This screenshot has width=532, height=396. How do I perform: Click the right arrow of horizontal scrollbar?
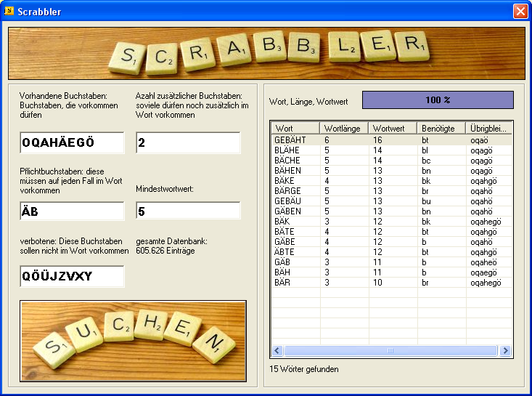[x=506, y=350]
